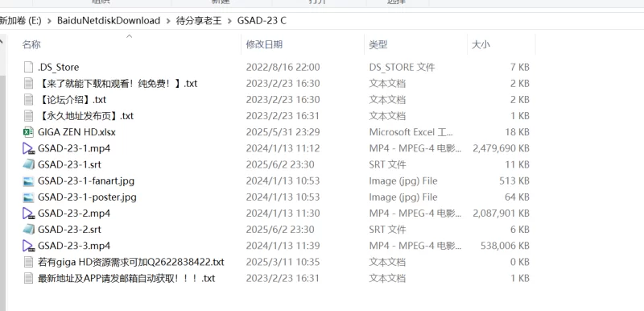Select file name GSAD-23-1-poster.jpg
Screen dimensions: 644x311
coord(87,197)
